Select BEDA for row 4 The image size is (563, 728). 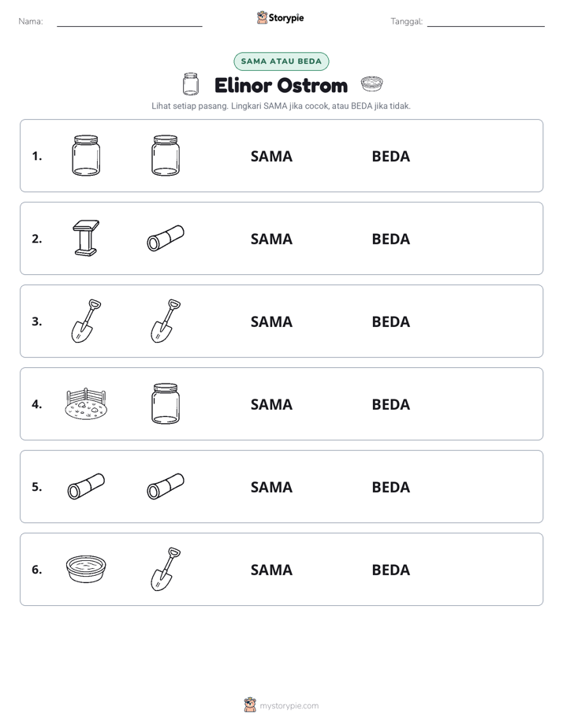391,404
